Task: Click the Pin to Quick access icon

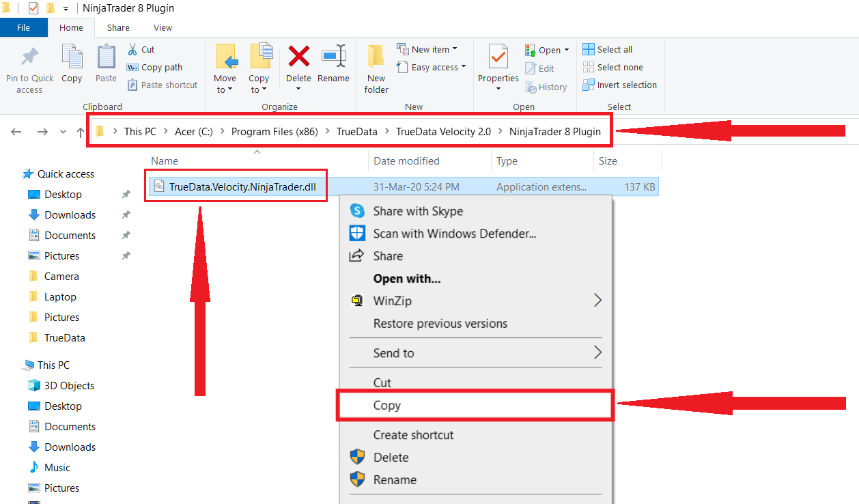Action: (x=29, y=57)
